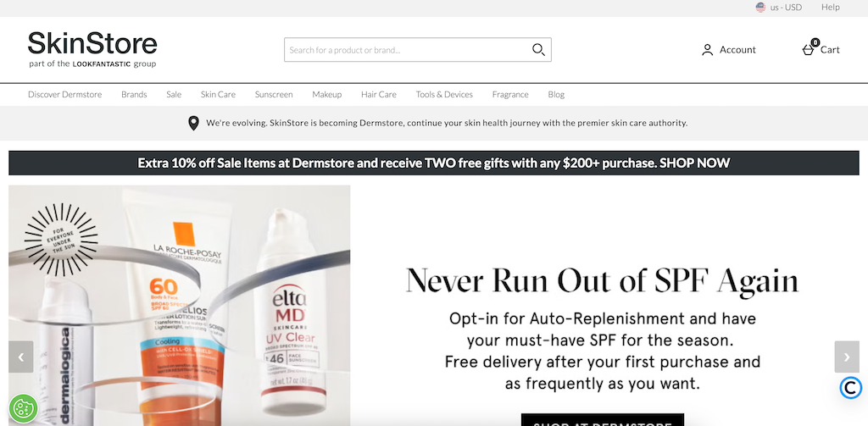868x426 pixels.
Task: Click the US flag currency icon
Action: click(x=760, y=7)
